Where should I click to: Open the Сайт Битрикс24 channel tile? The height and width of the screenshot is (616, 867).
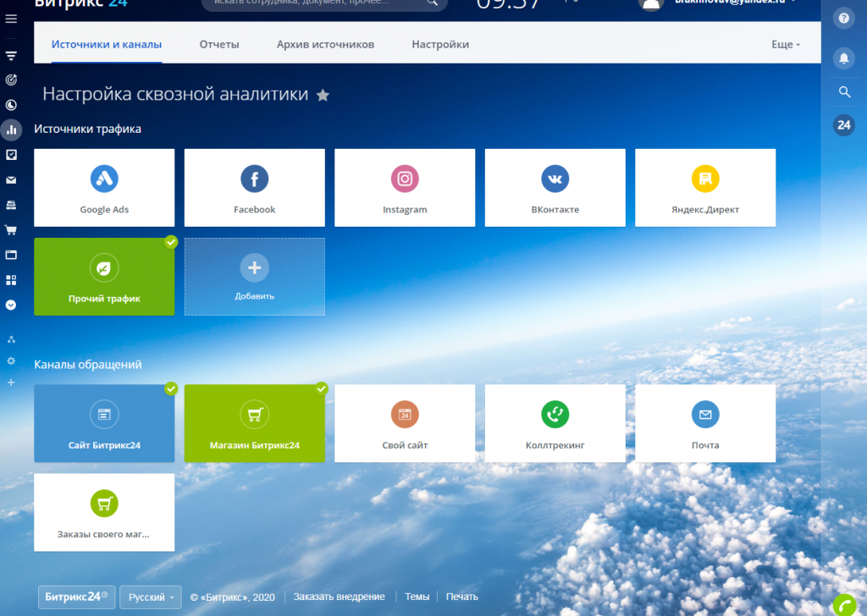point(104,423)
